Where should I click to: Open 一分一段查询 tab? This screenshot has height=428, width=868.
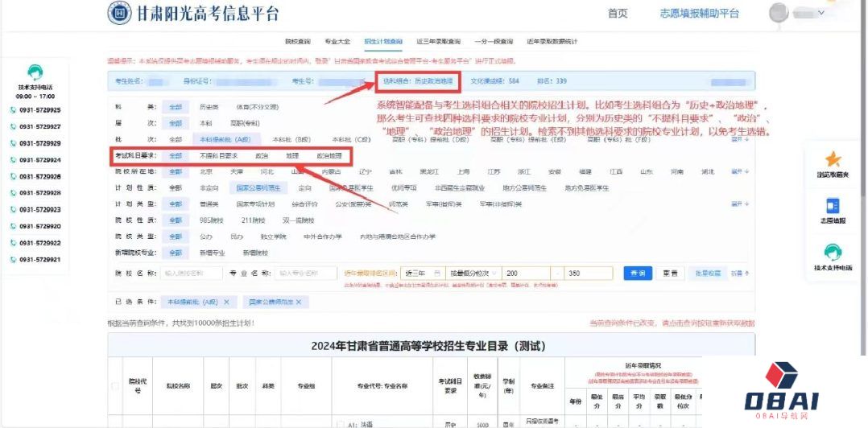tap(494, 42)
